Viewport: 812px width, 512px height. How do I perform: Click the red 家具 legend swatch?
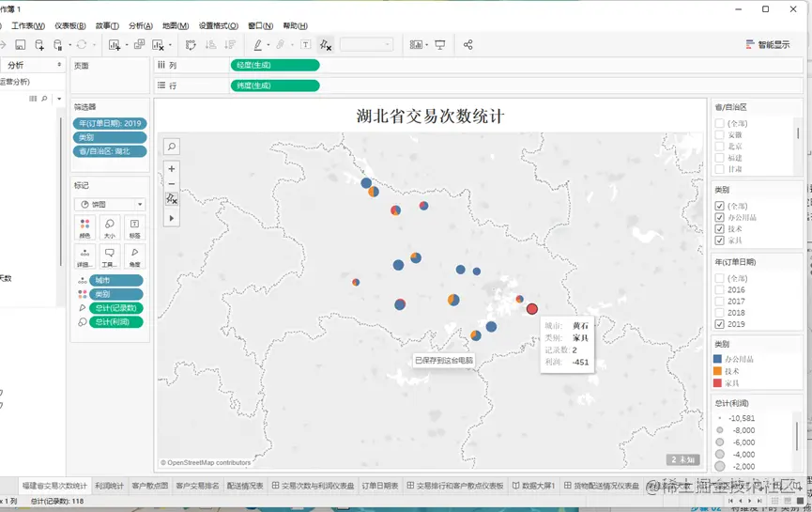[x=717, y=383]
